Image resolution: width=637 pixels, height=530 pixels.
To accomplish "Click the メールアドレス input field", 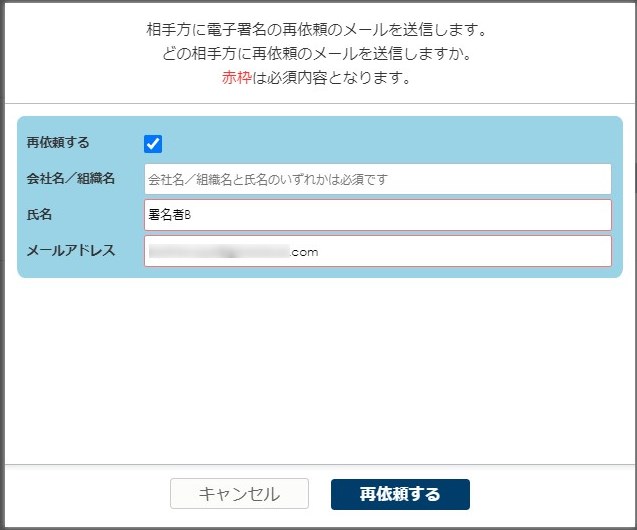I will click(378, 251).
